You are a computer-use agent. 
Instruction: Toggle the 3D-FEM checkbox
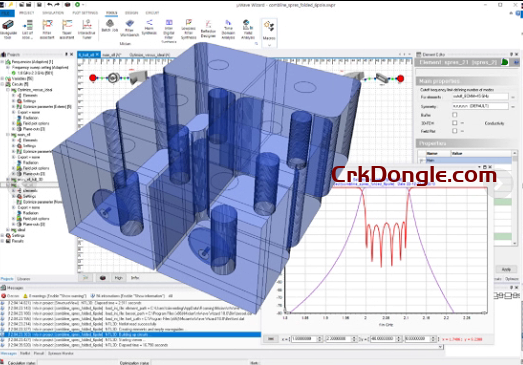pyautogui.click(x=454, y=123)
